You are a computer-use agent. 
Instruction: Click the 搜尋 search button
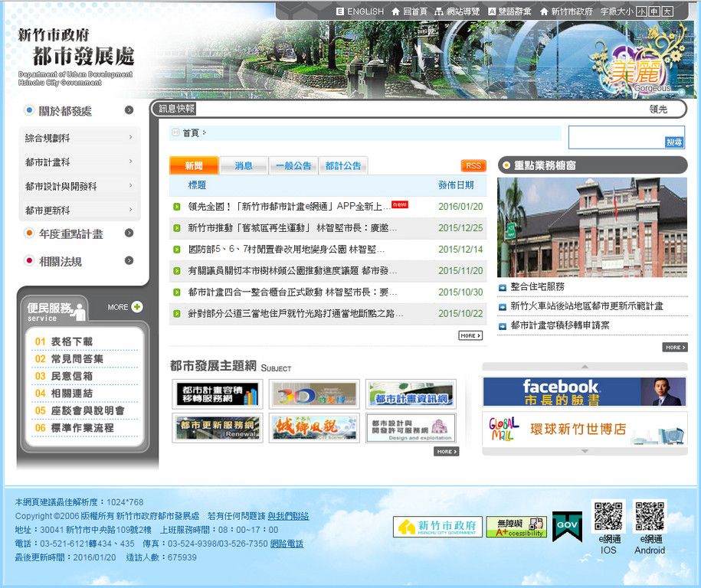673,142
